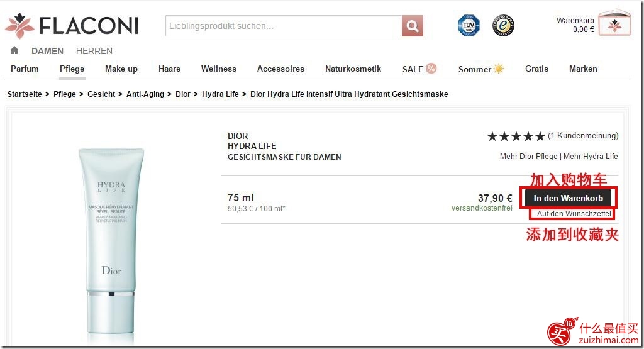
Task: Open the Accessoires menu
Action: pyautogui.click(x=280, y=69)
